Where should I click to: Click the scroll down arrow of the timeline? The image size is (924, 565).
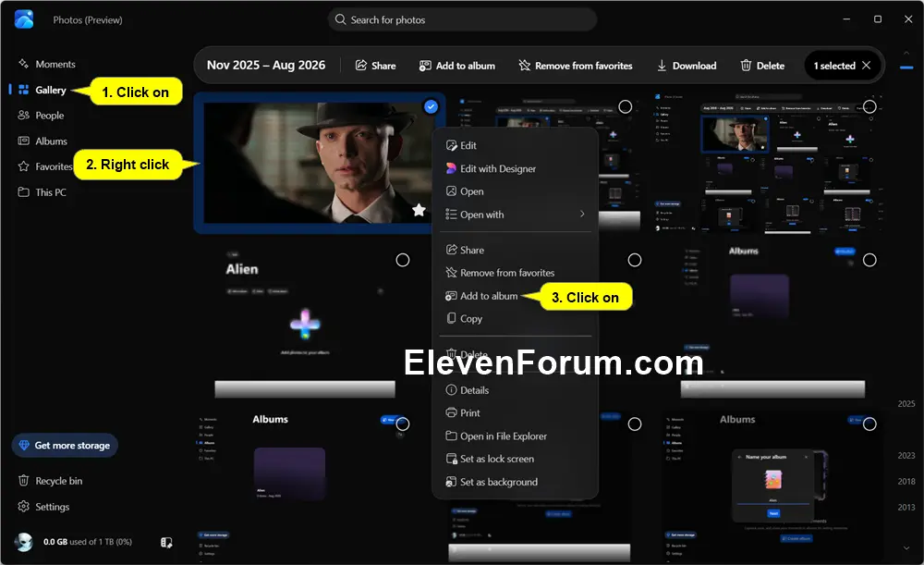(x=906, y=548)
